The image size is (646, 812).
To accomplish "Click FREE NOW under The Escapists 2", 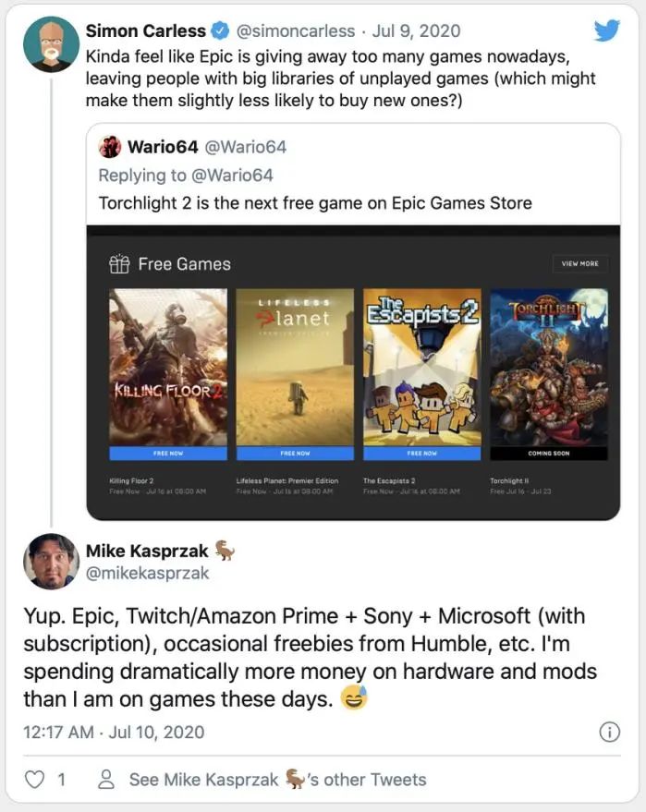I will pyautogui.click(x=421, y=454).
